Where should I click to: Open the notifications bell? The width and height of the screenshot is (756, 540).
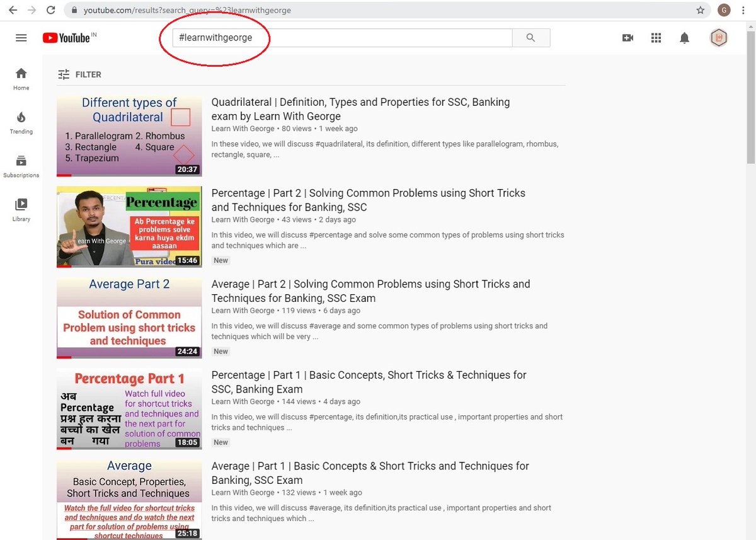click(x=684, y=38)
